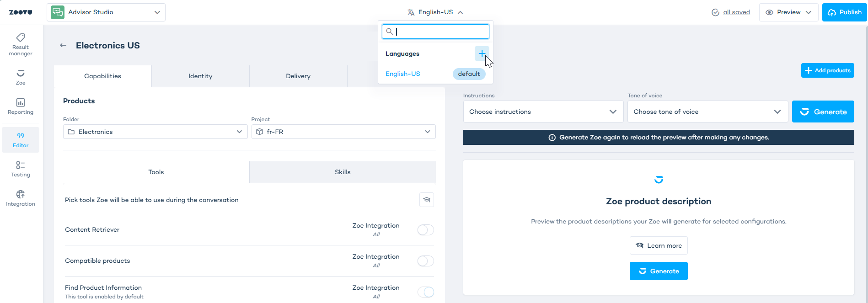Toggle the Compatible products tool
The image size is (868, 303).
pyautogui.click(x=426, y=261)
